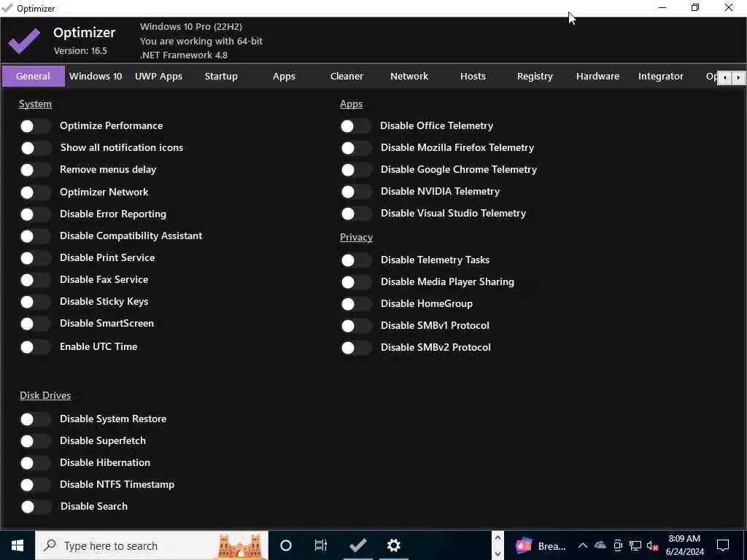Toggle Disable Visual Studio Telemetry
This screenshot has width=747, height=560.
[356, 214]
